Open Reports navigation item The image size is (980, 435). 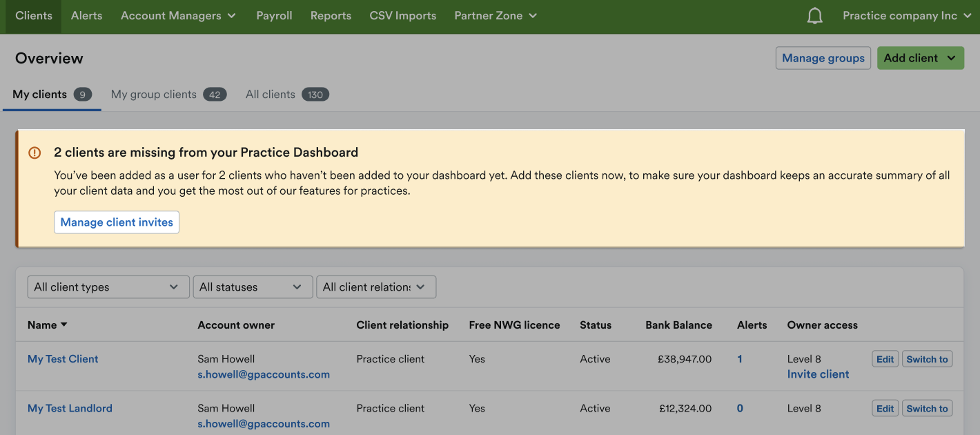pyautogui.click(x=331, y=16)
